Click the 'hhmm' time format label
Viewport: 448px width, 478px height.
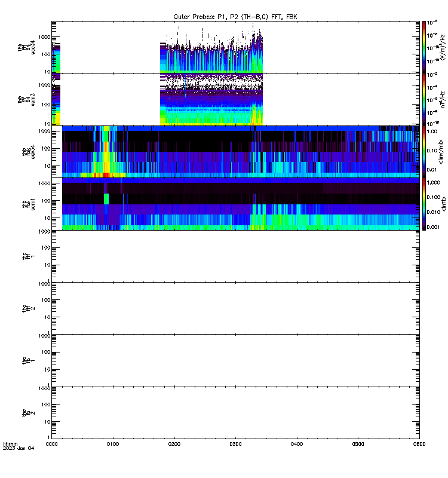pyautogui.click(x=10, y=444)
